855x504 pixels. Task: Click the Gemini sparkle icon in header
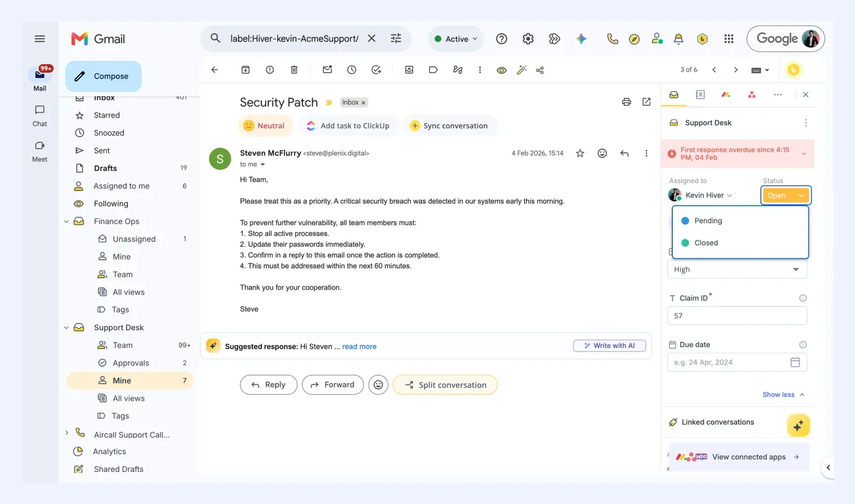[581, 38]
